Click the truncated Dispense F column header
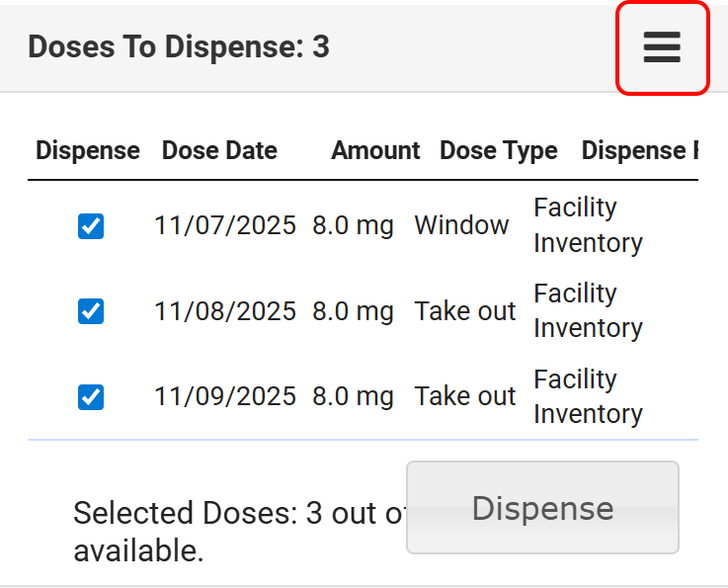This screenshot has height=588, width=728. pos(639,151)
